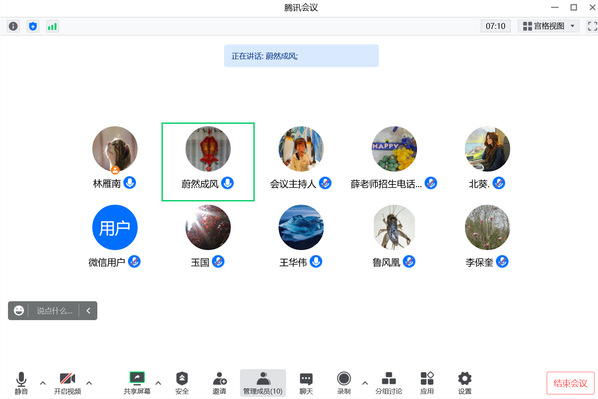Viewport: 598px width, 399px height.
Task: Expand video options next to 开启视频
Action: click(89, 383)
